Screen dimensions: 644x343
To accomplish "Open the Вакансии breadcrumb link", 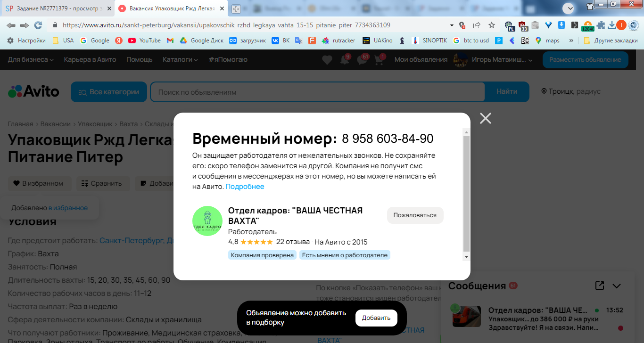I will [55, 124].
